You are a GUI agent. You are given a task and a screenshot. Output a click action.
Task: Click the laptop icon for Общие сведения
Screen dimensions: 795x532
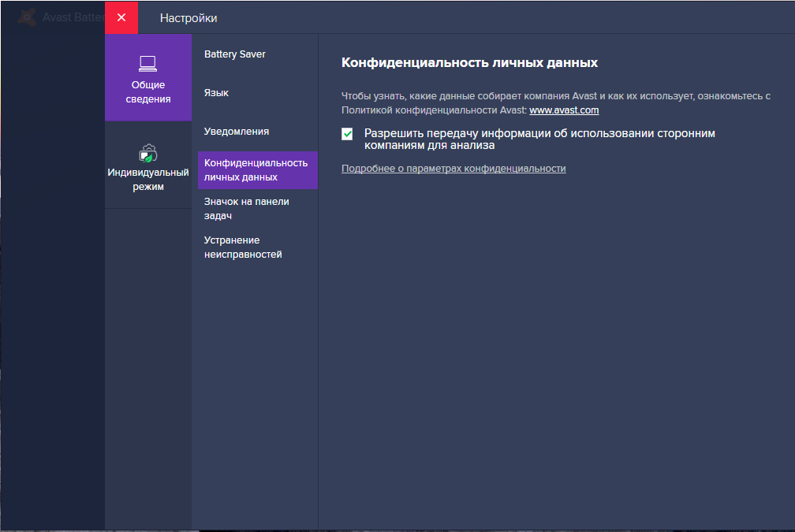pos(148,64)
